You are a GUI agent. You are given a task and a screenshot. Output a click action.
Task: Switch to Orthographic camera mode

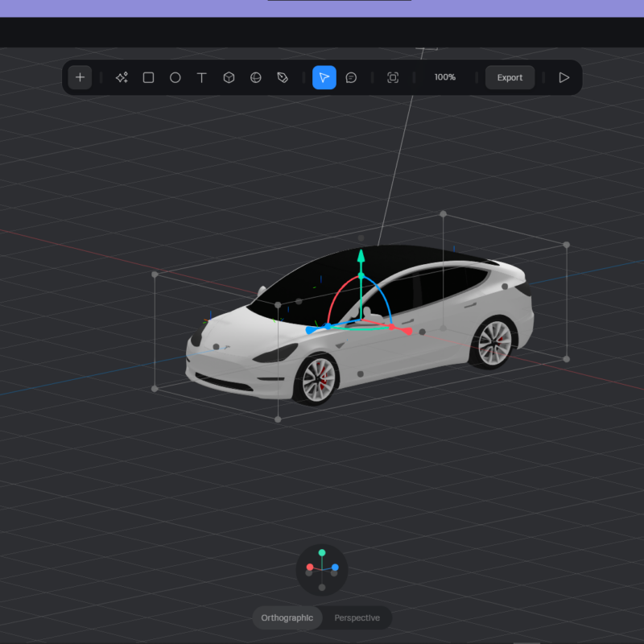287,617
